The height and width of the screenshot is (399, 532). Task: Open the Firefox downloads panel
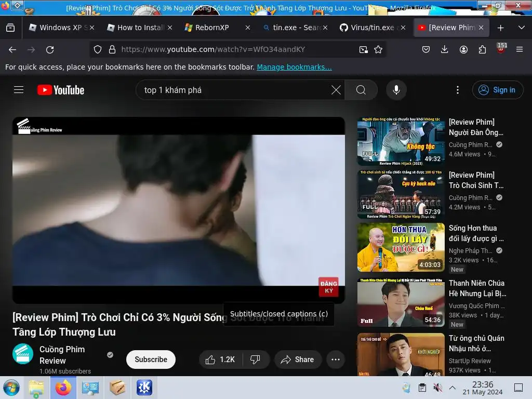point(444,49)
